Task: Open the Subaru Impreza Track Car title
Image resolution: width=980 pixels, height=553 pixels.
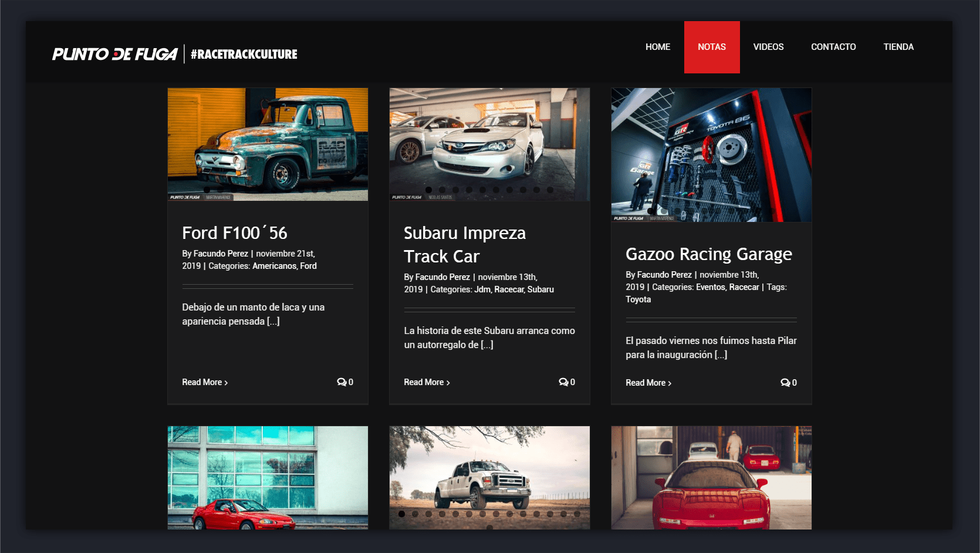Action: click(x=465, y=245)
